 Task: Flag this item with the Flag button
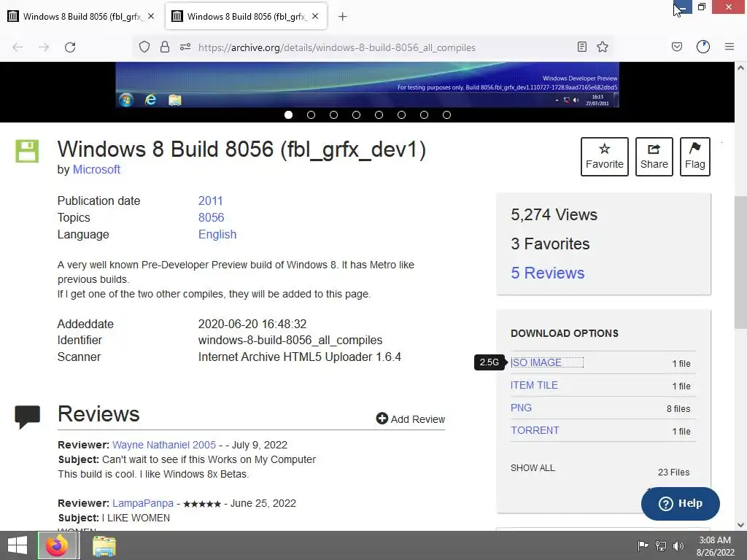point(695,157)
